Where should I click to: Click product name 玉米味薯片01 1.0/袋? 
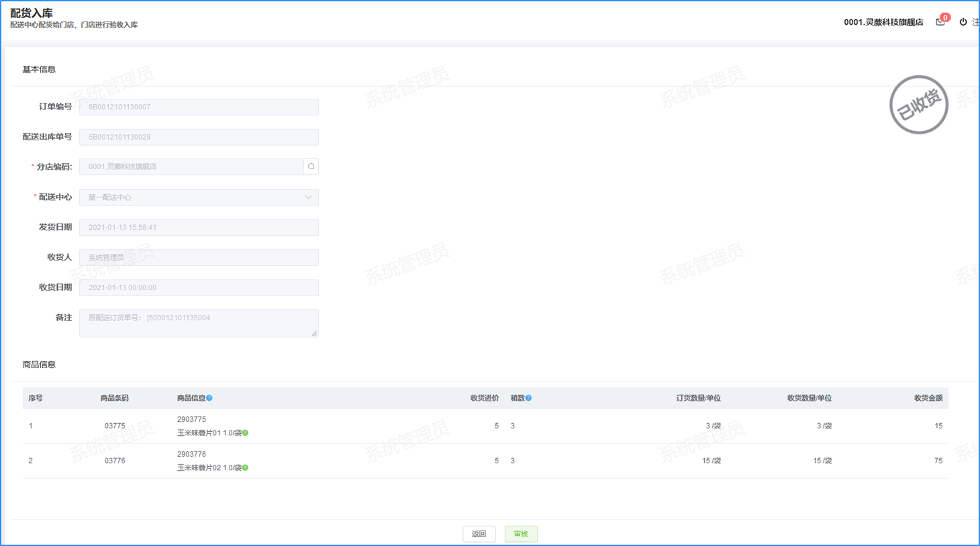click(x=209, y=433)
